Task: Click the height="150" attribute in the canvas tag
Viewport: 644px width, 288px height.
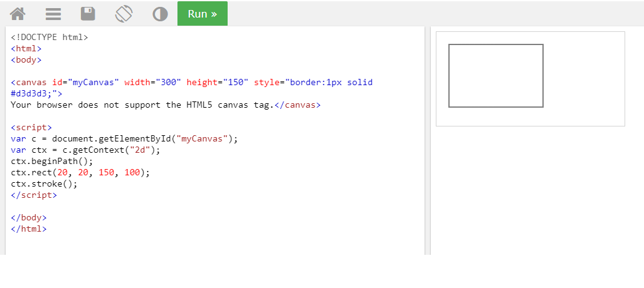Action: click(217, 82)
